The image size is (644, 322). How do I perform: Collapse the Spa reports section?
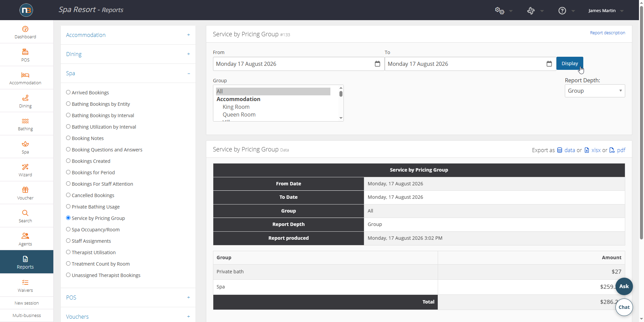[x=128, y=73]
